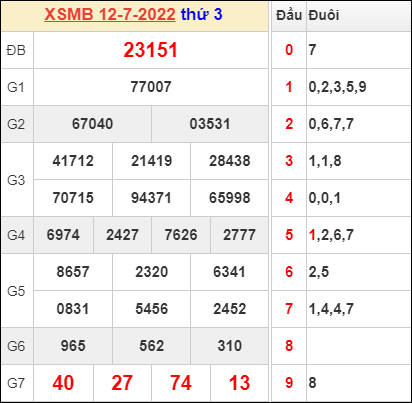
Task: Click the Đầu column header
Action: point(289,15)
